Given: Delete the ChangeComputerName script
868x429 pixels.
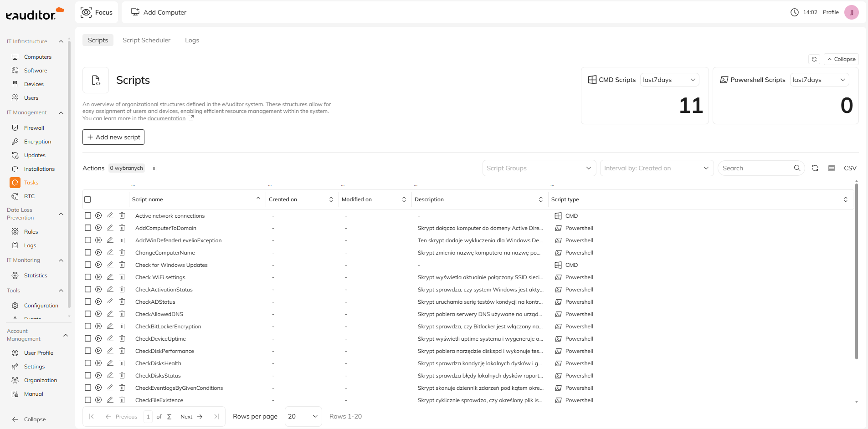Looking at the screenshot, I should [x=122, y=252].
